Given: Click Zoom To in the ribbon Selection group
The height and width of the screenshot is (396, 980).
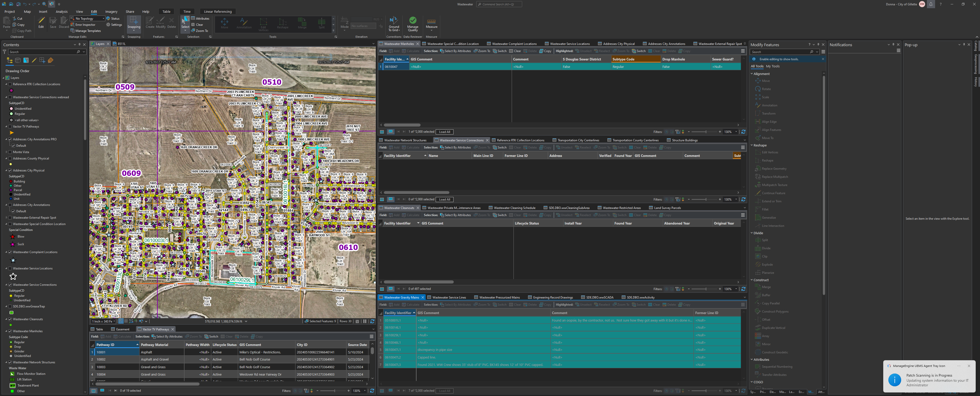Looking at the screenshot, I should [x=199, y=31].
